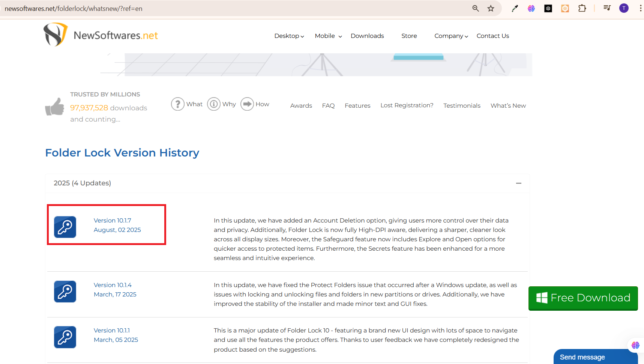Open the Store menu item
The width and height of the screenshot is (644, 364).
click(409, 36)
